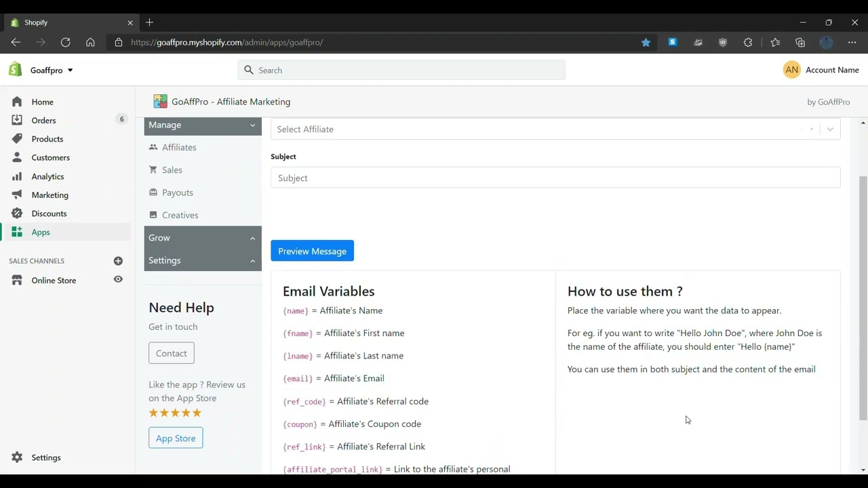Open Discounts via its badge icon
The image size is (868, 488).
tap(17, 213)
